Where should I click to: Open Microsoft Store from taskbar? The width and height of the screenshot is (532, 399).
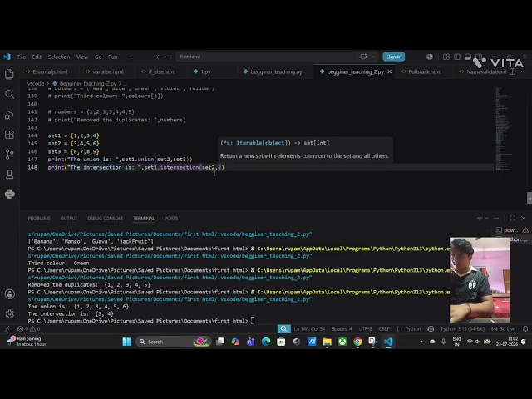pos(281,342)
